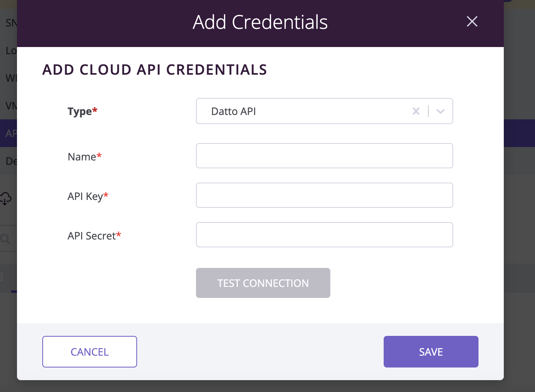Click the Test Connection button
The height and width of the screenshot is (392, 535).
tap(263, 283)
